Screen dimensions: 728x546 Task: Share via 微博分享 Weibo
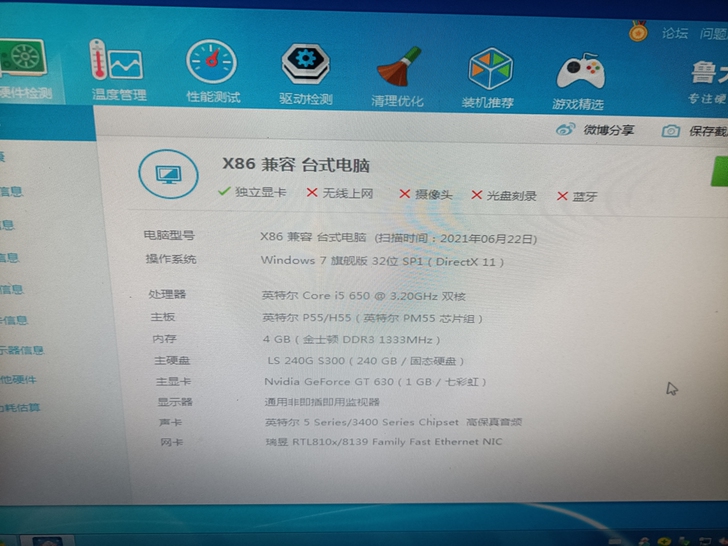609,130
